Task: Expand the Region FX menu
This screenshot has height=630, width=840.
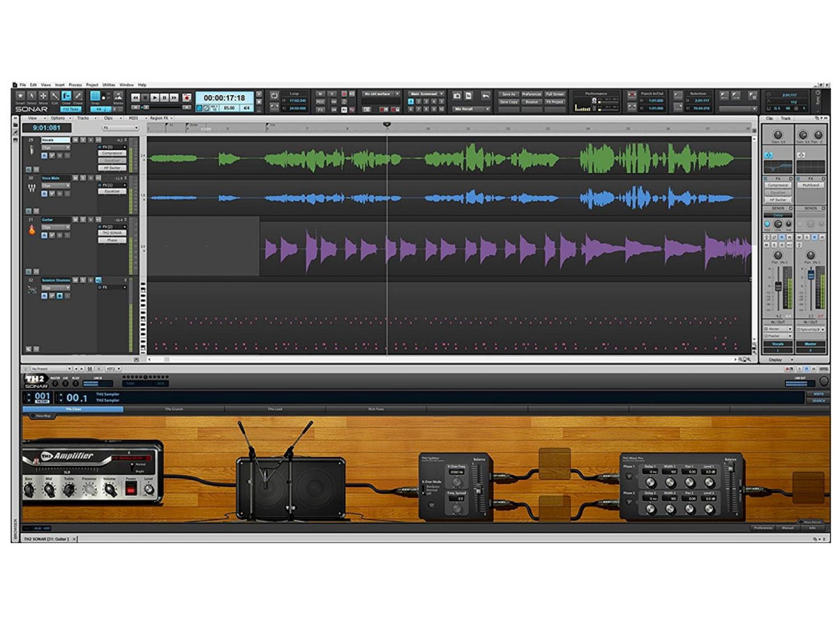Action: pos(161,118)
